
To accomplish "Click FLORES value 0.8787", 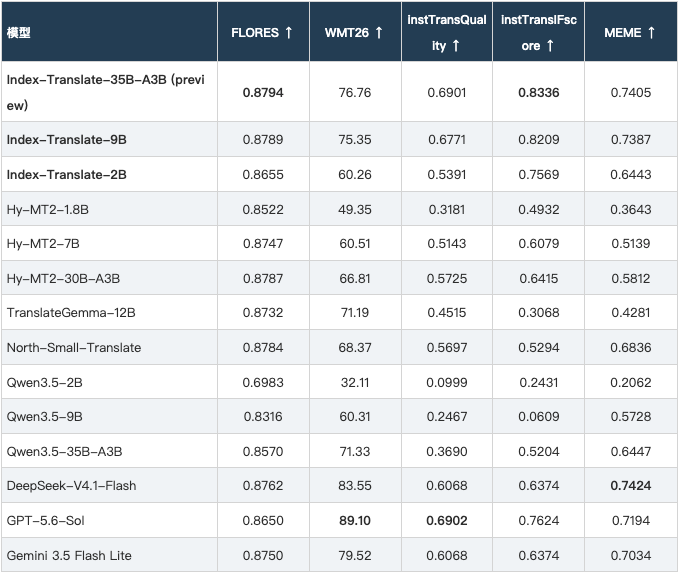I will pyautogui.click(x=263, y=278).
